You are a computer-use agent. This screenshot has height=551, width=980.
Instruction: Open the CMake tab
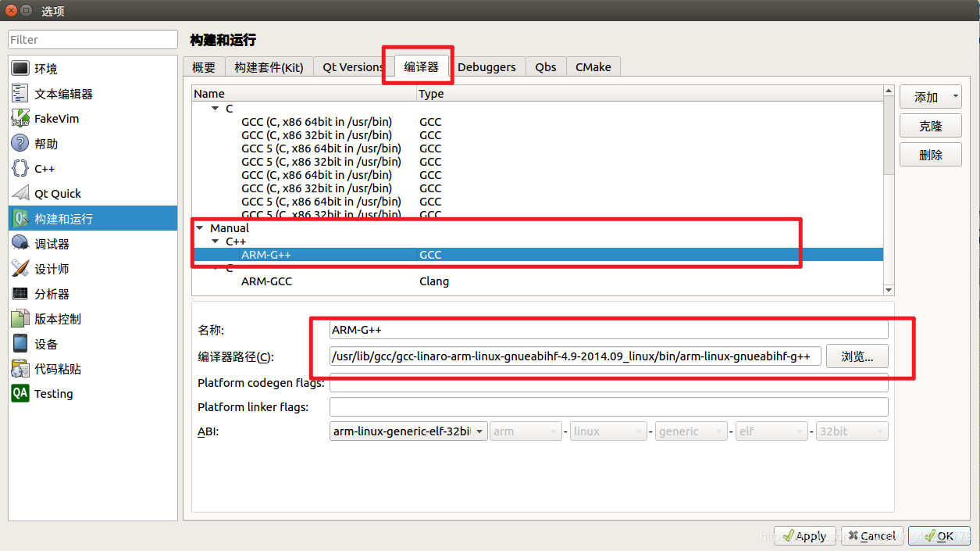[x=593, y=67]
